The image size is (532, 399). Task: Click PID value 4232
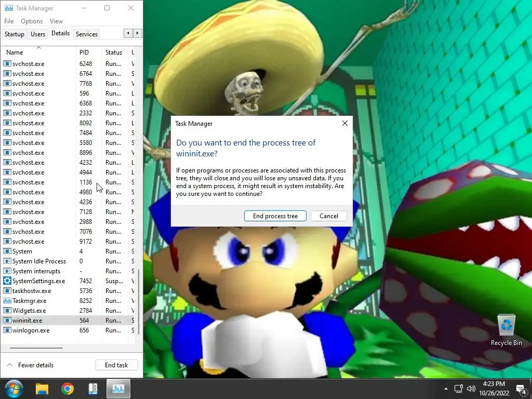click(x=86, y=163)
